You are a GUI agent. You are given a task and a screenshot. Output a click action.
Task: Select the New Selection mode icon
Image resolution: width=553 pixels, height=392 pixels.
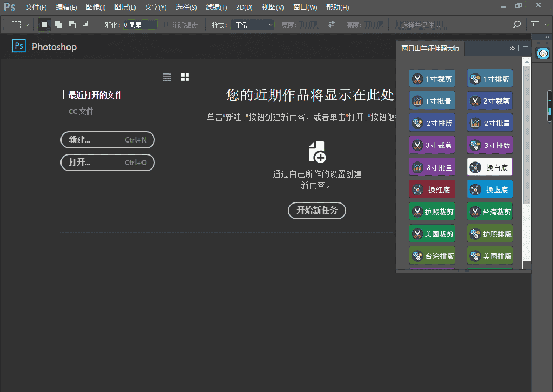[44, 24]
